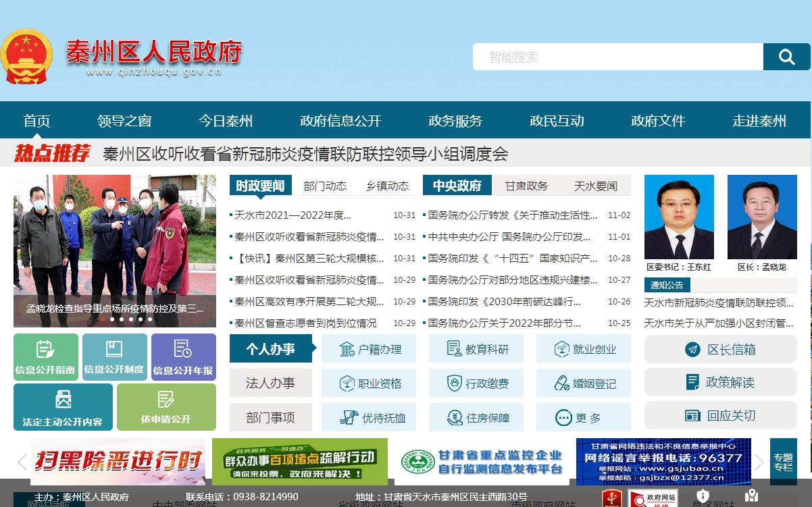Open 婚姻登记 service
This screenshot has width=812, height=507.
tap(584, 383)
